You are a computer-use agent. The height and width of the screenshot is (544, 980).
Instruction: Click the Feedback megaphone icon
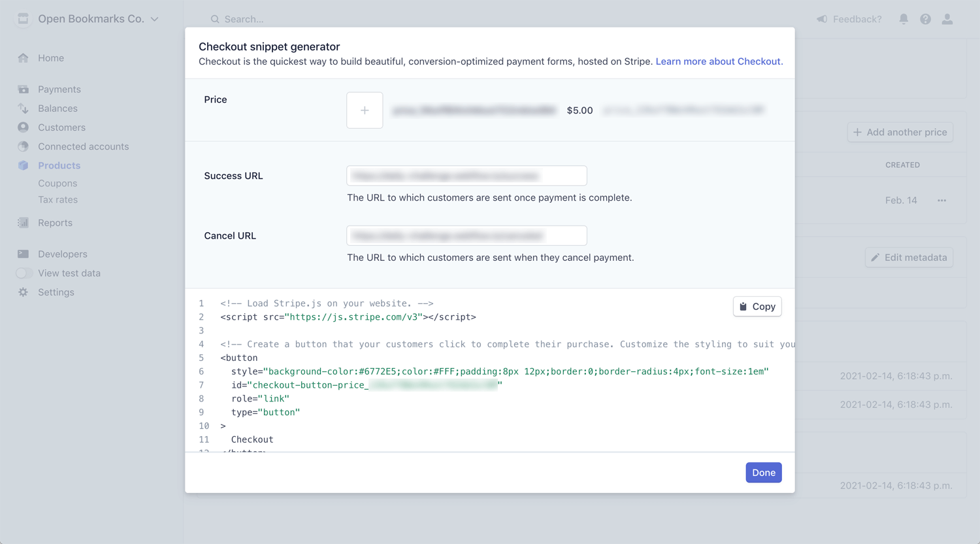click(822, 19)
